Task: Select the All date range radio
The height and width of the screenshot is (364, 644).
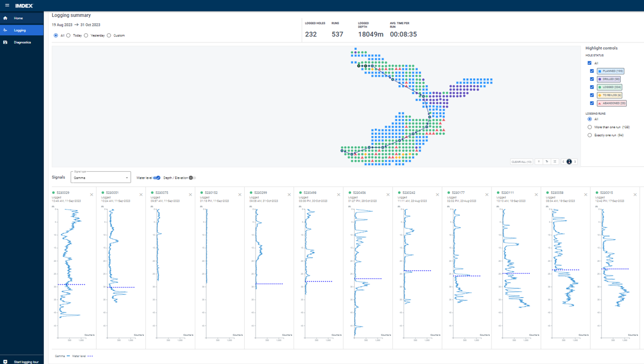Action: [56, 35]
